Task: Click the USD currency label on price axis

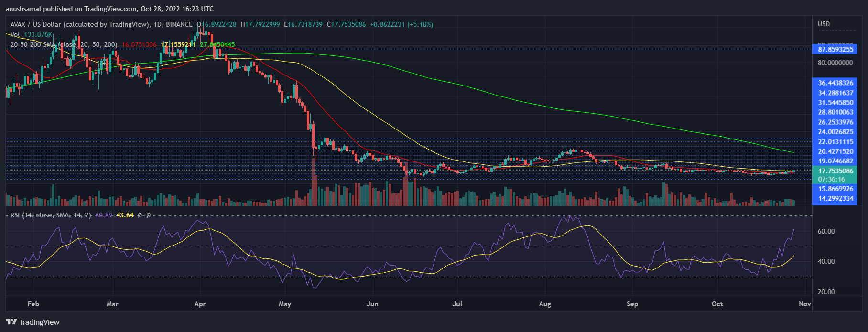Action: (824, 24)
